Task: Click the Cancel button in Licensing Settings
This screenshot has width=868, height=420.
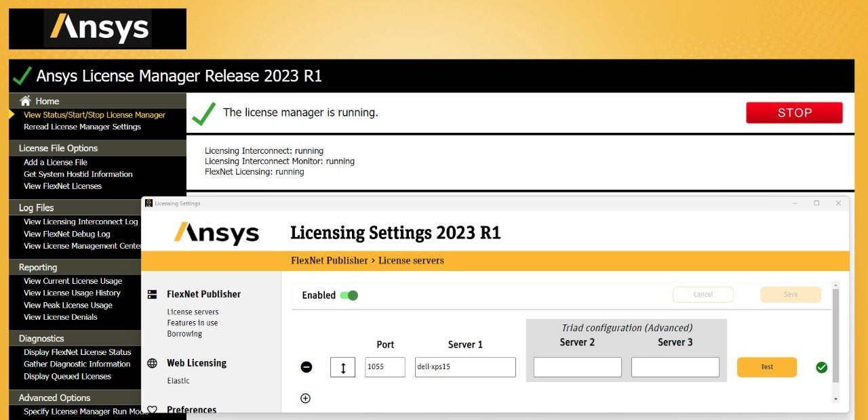Action: pyautogui.click(x=703, y=295)
